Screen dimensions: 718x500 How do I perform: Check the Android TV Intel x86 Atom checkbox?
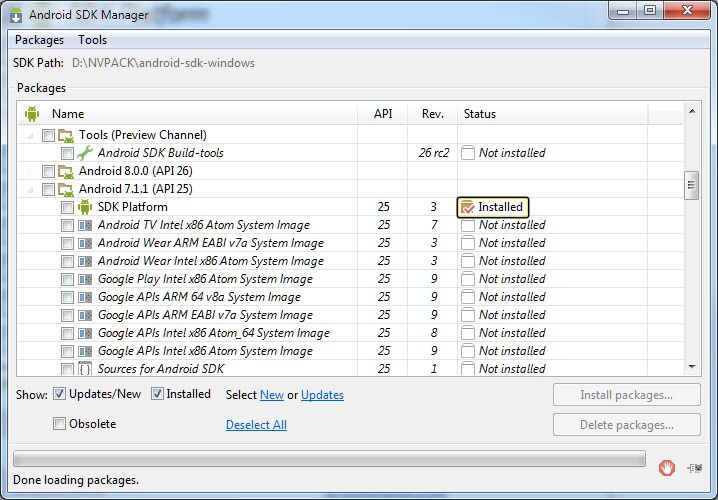67,225
